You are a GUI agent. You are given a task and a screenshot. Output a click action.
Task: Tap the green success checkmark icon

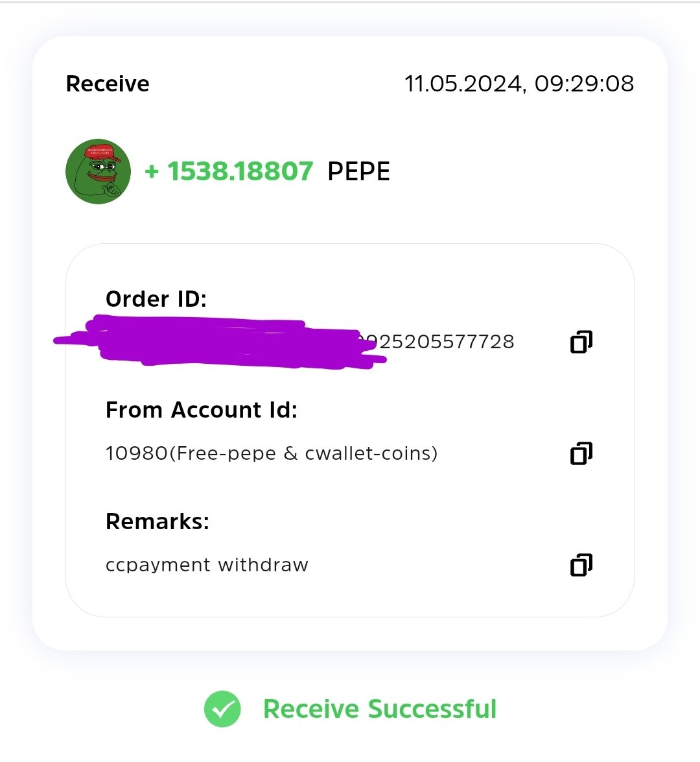click(x=222, y=709)
